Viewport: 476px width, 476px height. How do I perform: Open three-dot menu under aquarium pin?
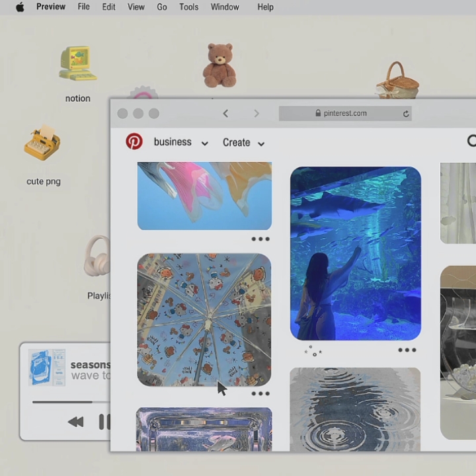click(407, 350)
